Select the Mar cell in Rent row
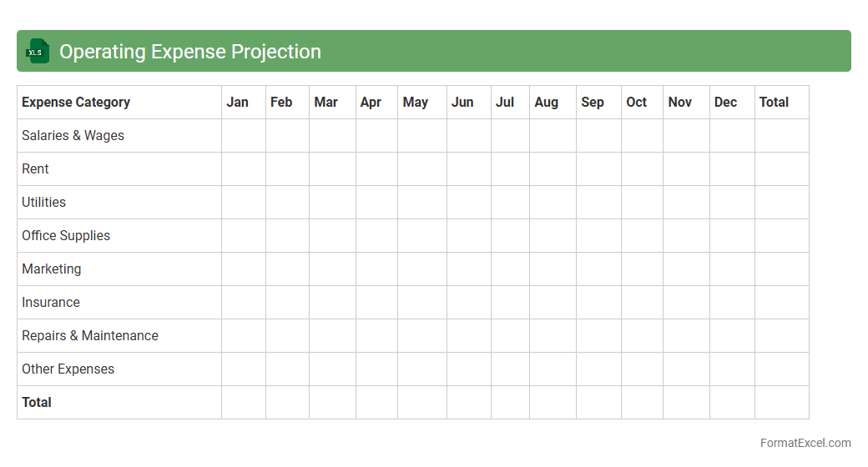 (x=332, y=169)
